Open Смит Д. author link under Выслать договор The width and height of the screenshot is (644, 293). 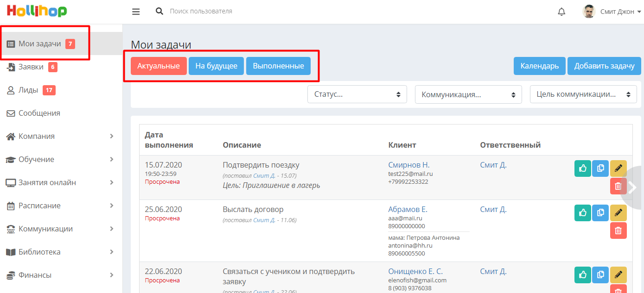[x=264, y=220]
